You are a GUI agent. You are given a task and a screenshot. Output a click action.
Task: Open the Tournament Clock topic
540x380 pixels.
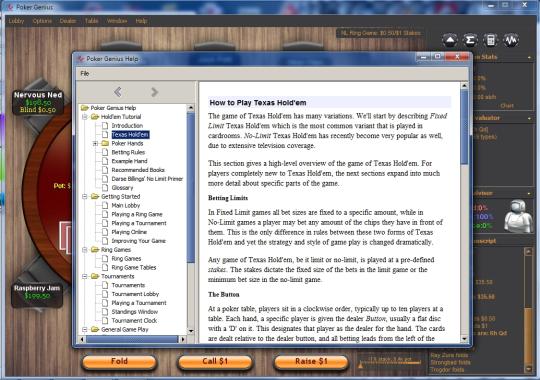pos(134,320)
